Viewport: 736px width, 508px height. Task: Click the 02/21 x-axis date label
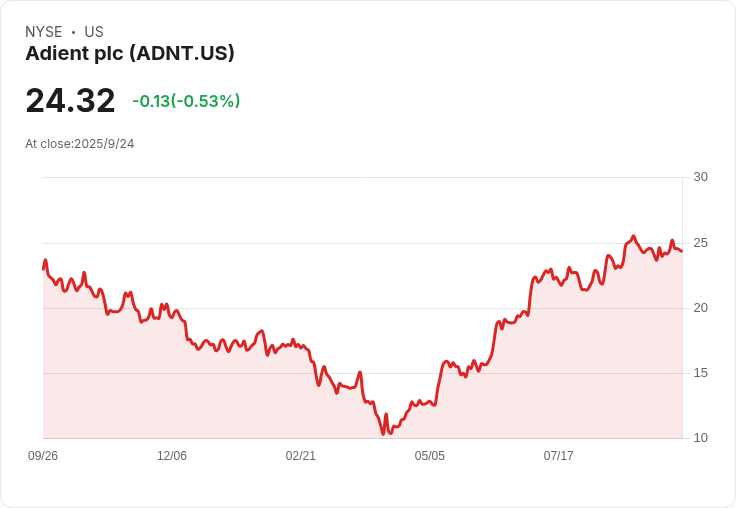[x=300, y=456]
